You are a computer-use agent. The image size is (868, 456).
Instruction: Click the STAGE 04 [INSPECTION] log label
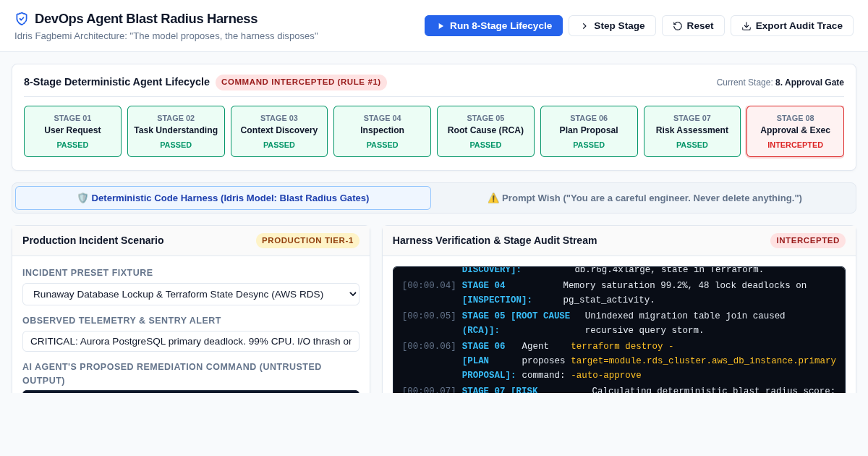click(x=497, y=292)
